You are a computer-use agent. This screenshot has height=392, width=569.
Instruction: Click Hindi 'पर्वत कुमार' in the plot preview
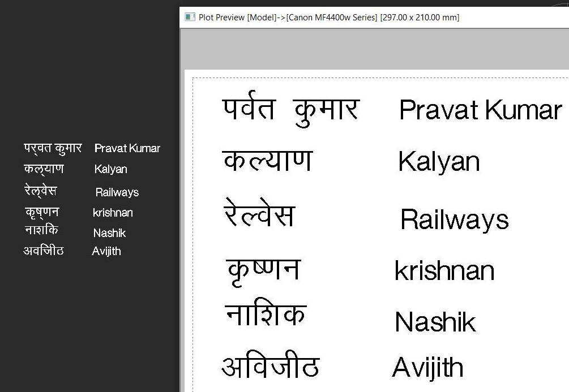tap(290, 110)
